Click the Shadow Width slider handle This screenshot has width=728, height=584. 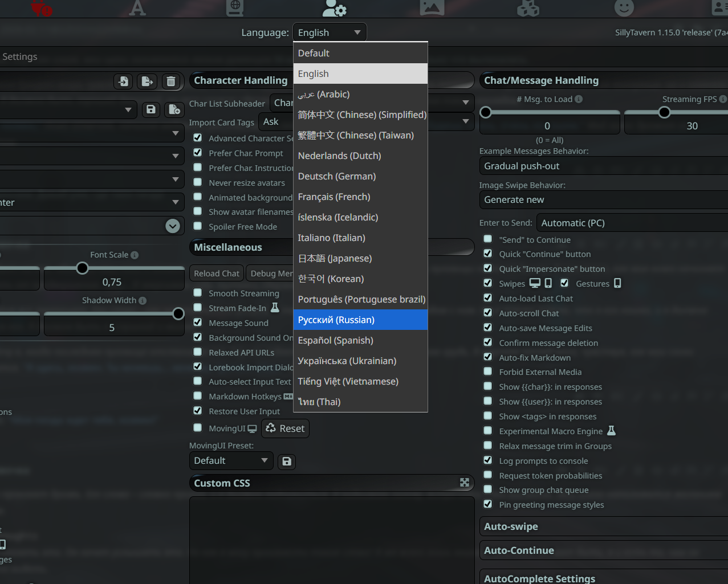tap(178, 313)
